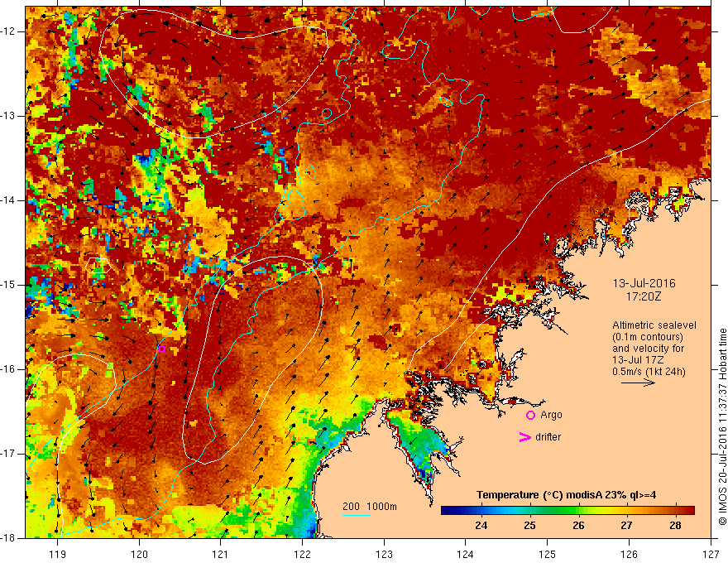The image size is (728, 563).
Task: Click the cyan bathymetry legend line
Action: (357, 515)
